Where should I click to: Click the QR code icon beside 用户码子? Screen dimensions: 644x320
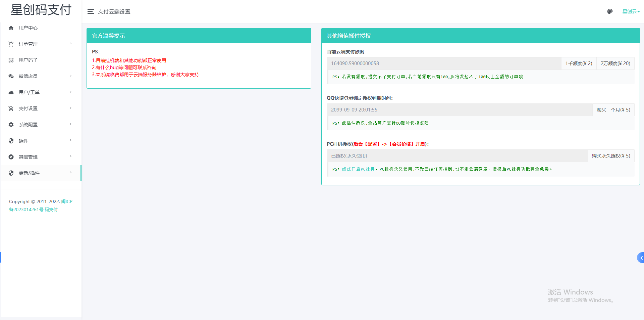tap(11, 60)
